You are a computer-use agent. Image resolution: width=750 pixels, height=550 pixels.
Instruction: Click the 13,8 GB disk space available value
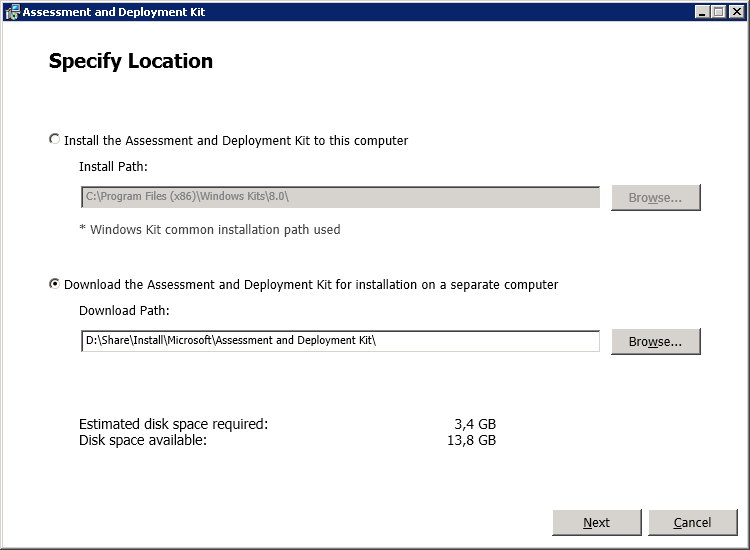[472, 440]
